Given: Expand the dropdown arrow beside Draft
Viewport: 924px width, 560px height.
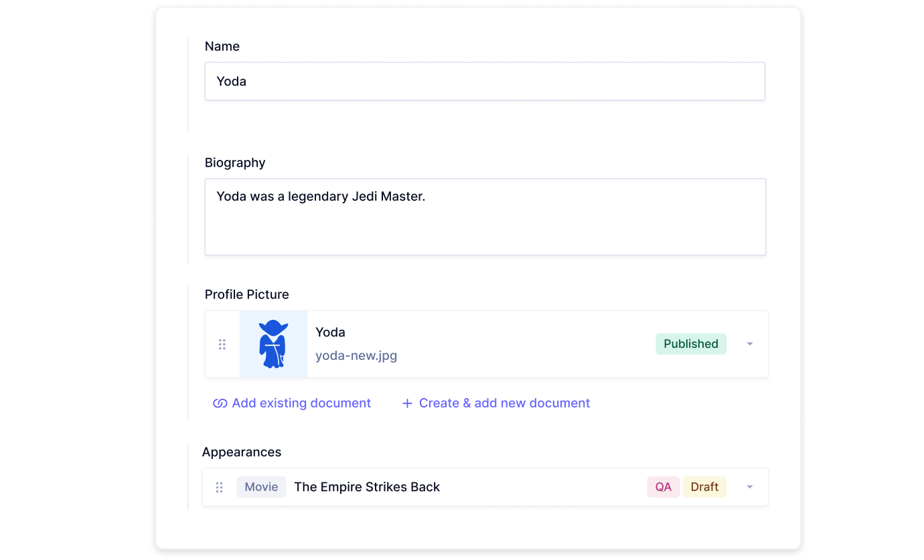Looking at the screenshot, I should click(750, 487).
